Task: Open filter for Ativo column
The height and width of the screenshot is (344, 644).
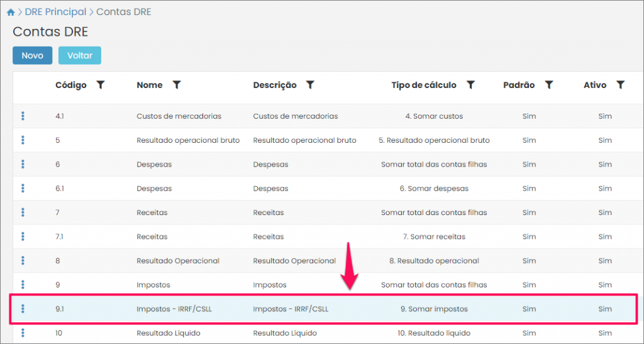Action: click(x=621, y=85)
